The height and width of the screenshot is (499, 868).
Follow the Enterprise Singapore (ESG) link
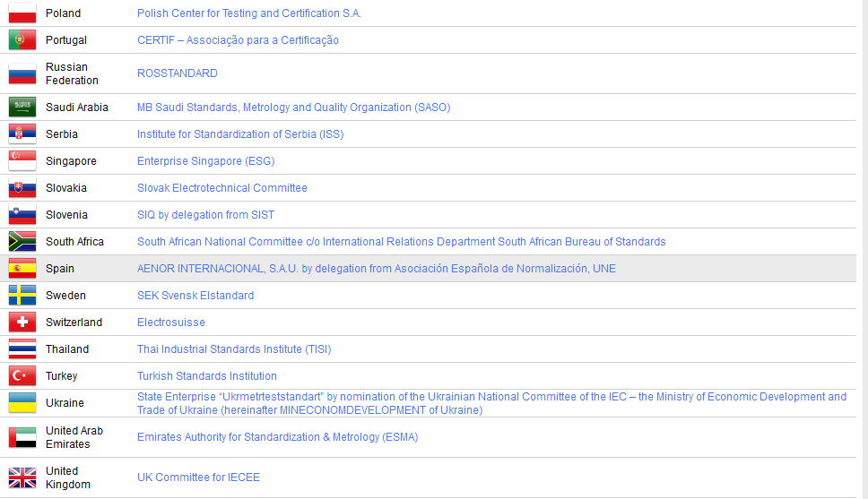pyautogui.click(x=205, y=161)
